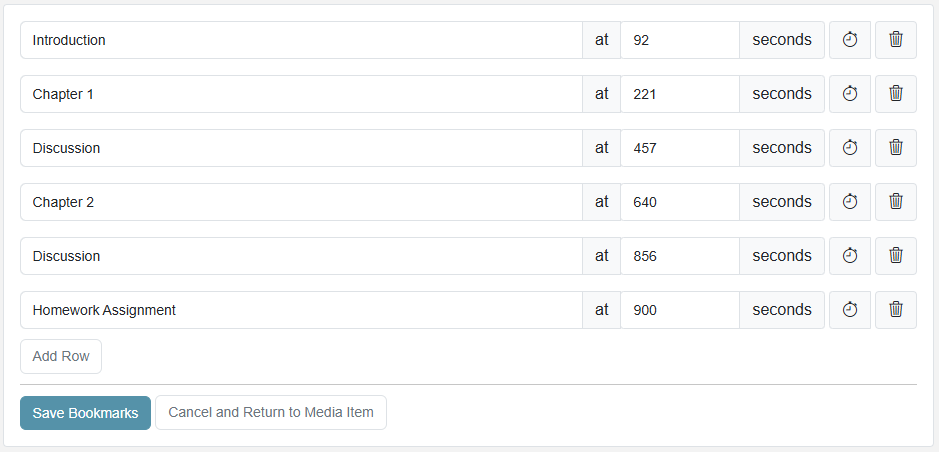The image size is (939, 452).
Task: Delete the Discussion bookmark at 457 seconds
Action: [896, 148]
